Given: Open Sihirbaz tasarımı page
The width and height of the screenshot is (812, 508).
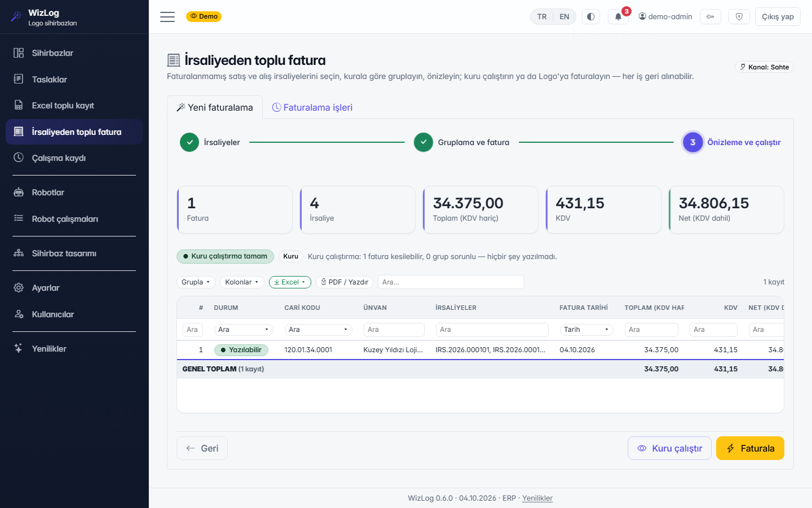Looking at the screenshot, I should [x=74, y=253].
